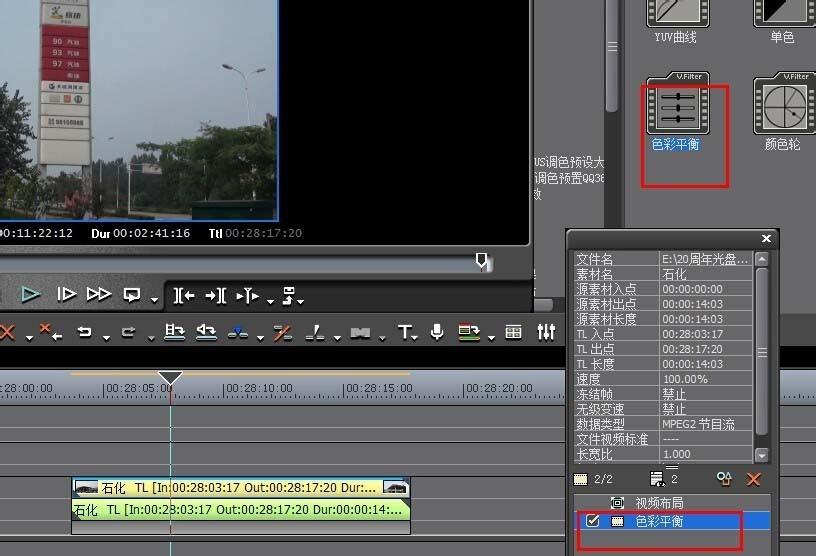Click the Set In point button
Screen dimensions: 816x556
tap(184, 295)
